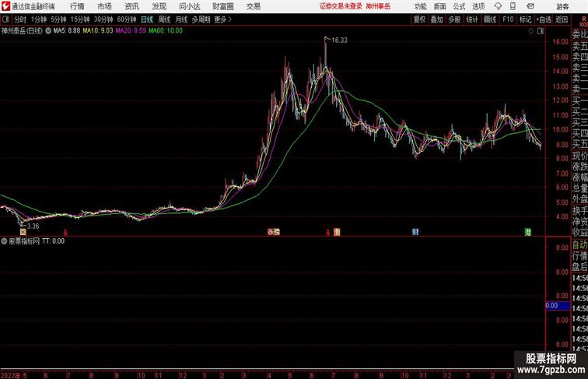
Task: Open the 选项 menu
Action: click(478, 6)
